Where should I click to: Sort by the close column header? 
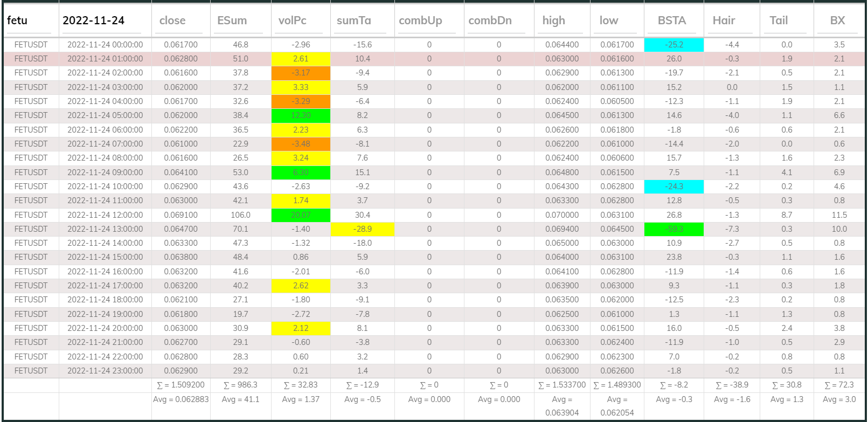coord(172,20)
